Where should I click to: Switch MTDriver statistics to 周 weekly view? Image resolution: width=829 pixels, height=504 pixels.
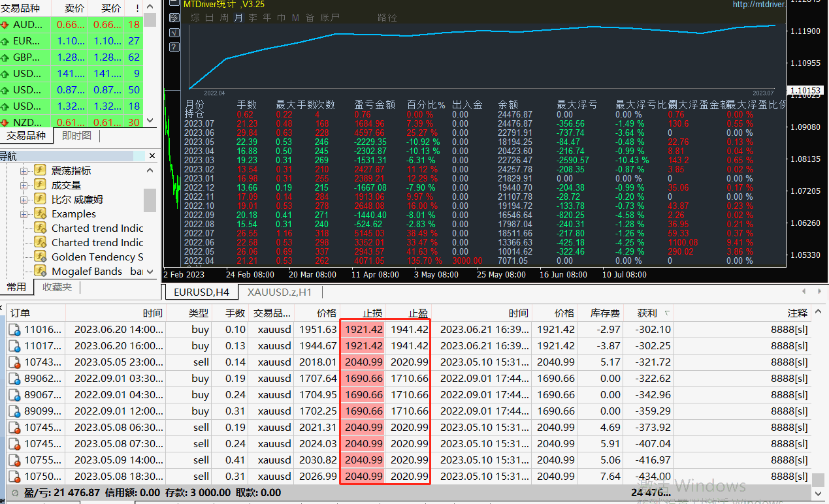225,18
